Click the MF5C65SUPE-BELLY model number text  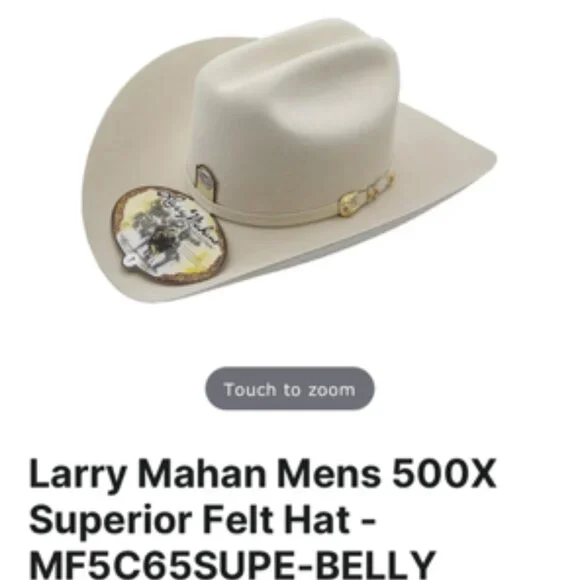(232, 565)
